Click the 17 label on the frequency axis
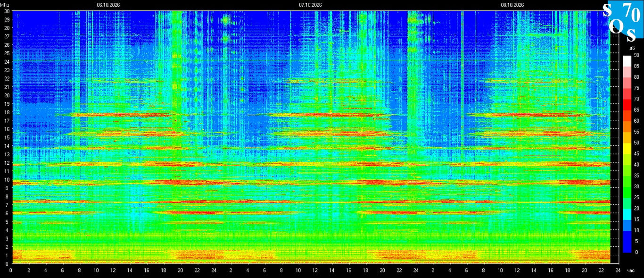This screenshot has width=644, height=278. pyautogui.click(x=7, y=121)
